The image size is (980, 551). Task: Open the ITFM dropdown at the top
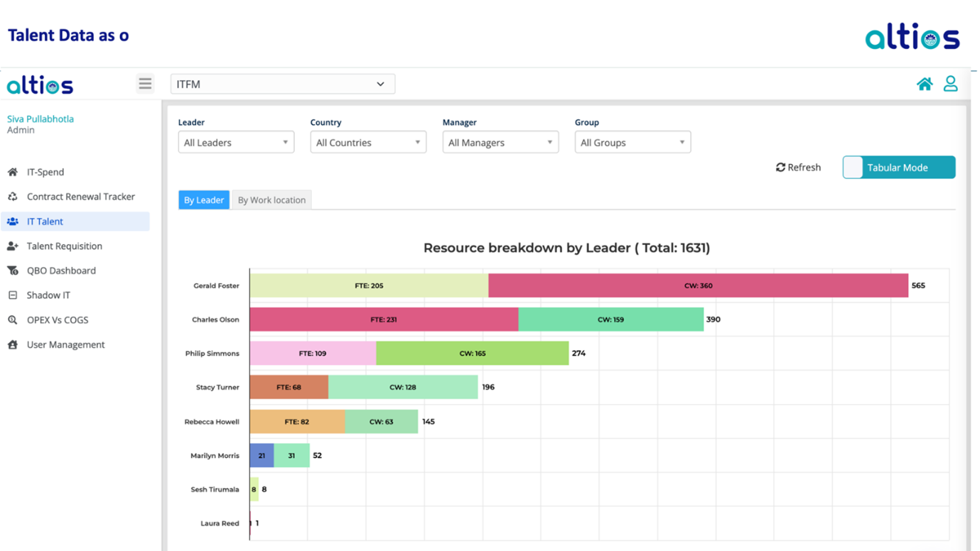pyautogui.click(x=281, y=83)
